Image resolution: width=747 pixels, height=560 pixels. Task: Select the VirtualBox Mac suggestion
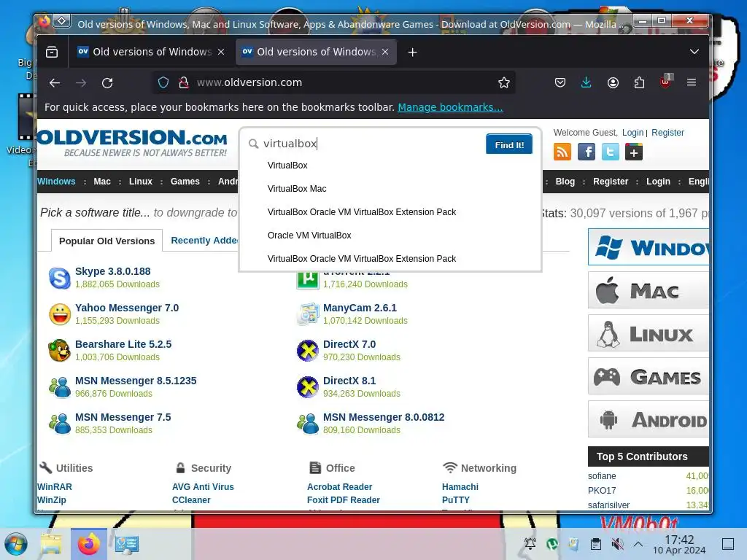297,189
